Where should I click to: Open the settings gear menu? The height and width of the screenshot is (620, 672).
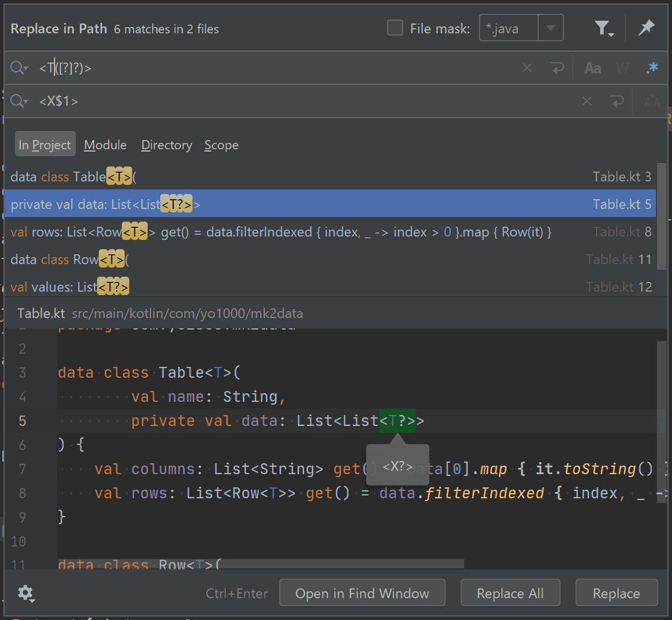(26, 593)
